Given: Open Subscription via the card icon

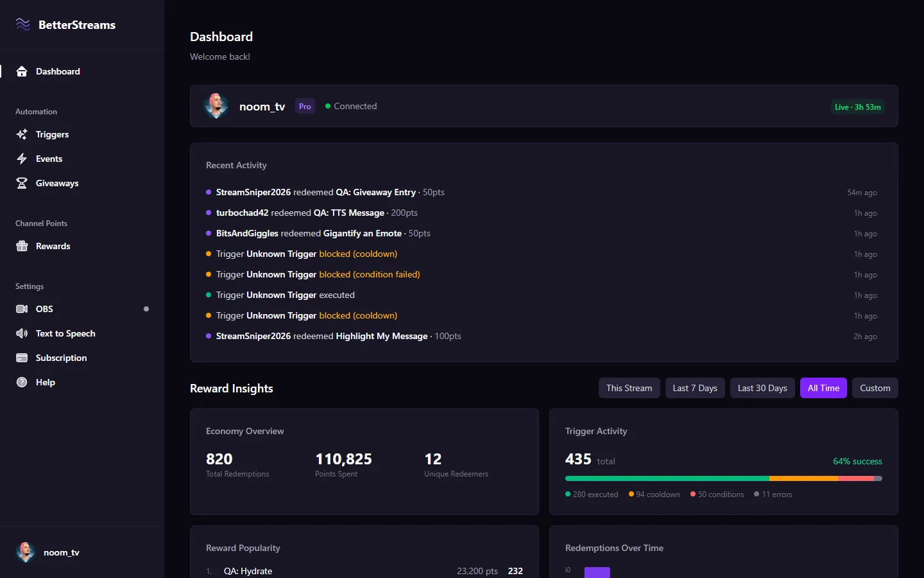Looking at the screenshot, I should pos(21,358).
